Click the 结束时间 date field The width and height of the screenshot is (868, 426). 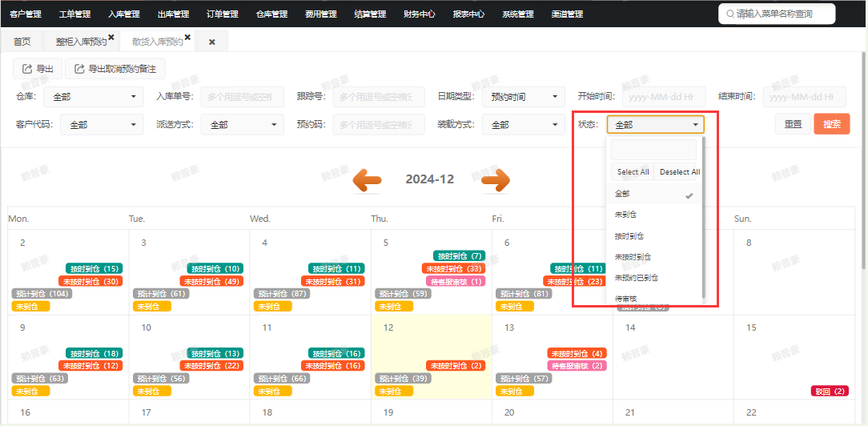(x=804, y=97)
